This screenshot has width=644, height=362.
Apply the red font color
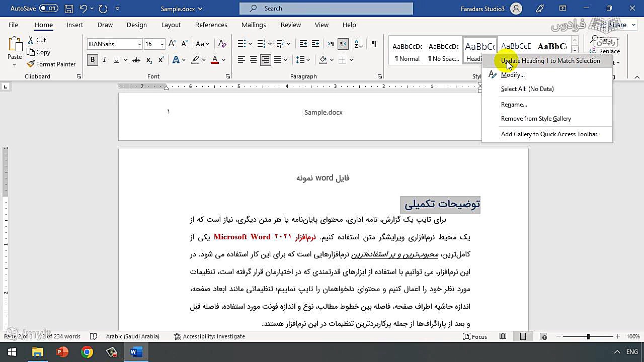click(x=215, y=60)
